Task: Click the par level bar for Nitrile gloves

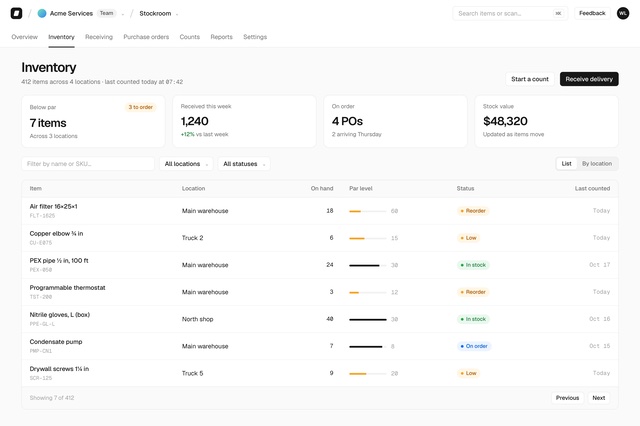Action: (x=368, y=320)
